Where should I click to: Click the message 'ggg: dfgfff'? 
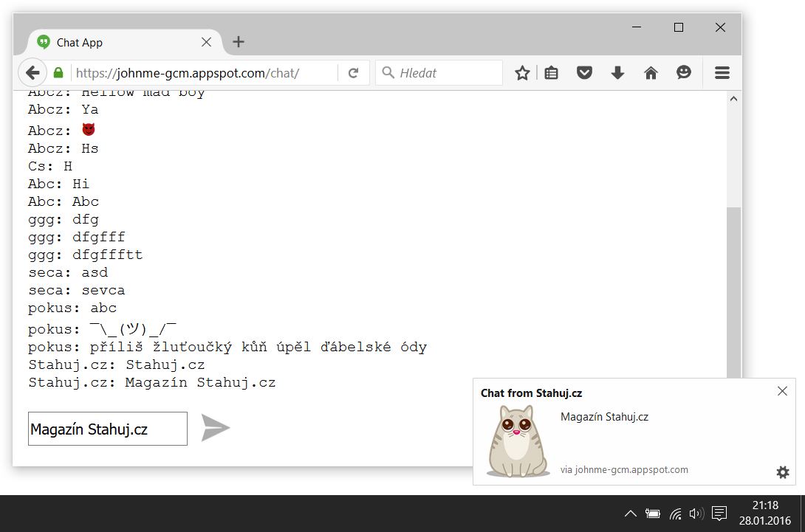77,237
